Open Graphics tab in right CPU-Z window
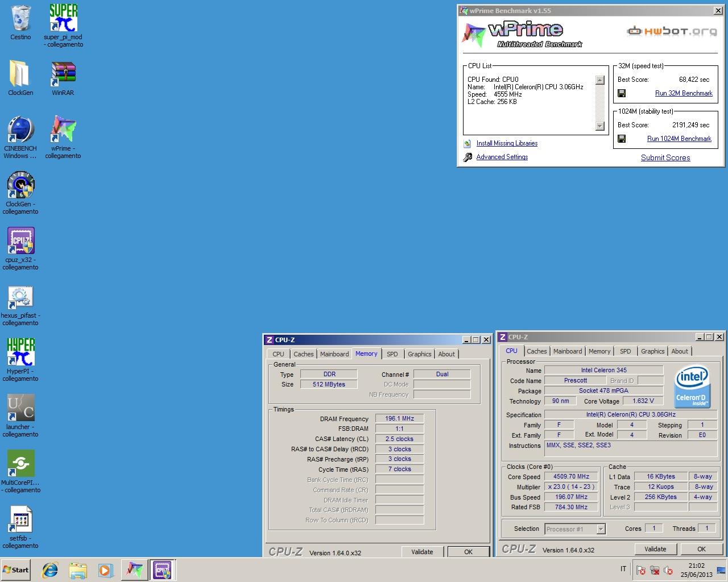Viewport: 728px width, 582px height. [x=653, y=351]
